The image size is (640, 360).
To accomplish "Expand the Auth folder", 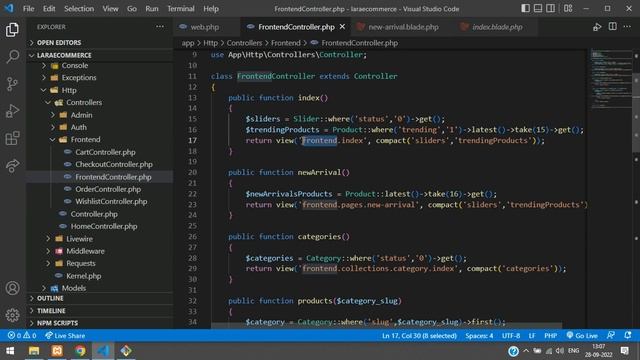I will pyautogui.click(x=78, y=127).
